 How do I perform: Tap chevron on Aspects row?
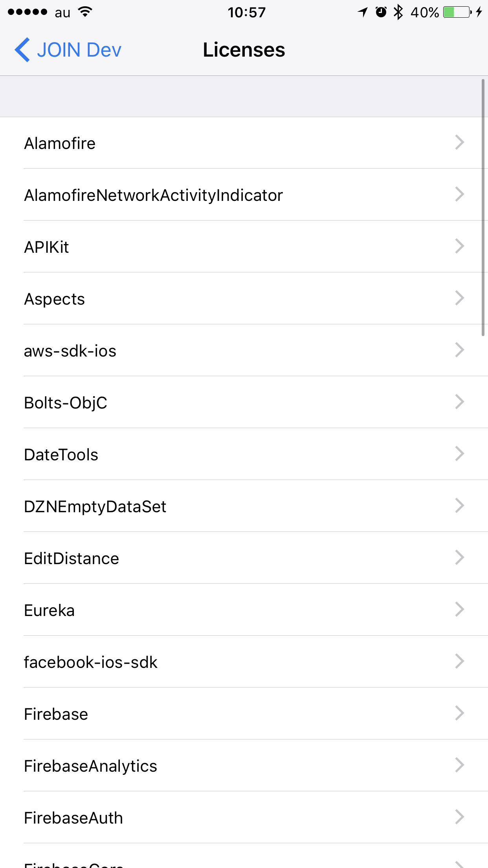(459, 298)
